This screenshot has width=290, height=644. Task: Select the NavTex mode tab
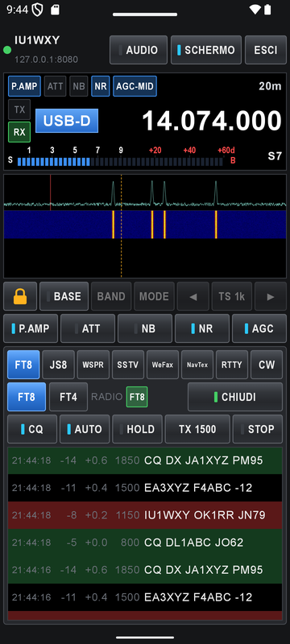pyautogui.click(x=197, y=365)
